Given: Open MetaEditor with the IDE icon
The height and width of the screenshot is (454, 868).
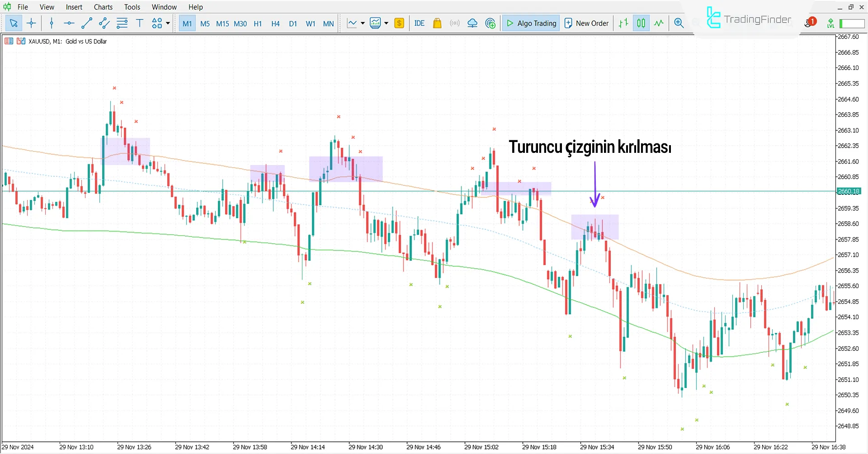Looking at the screenshot, I should 419,23.
